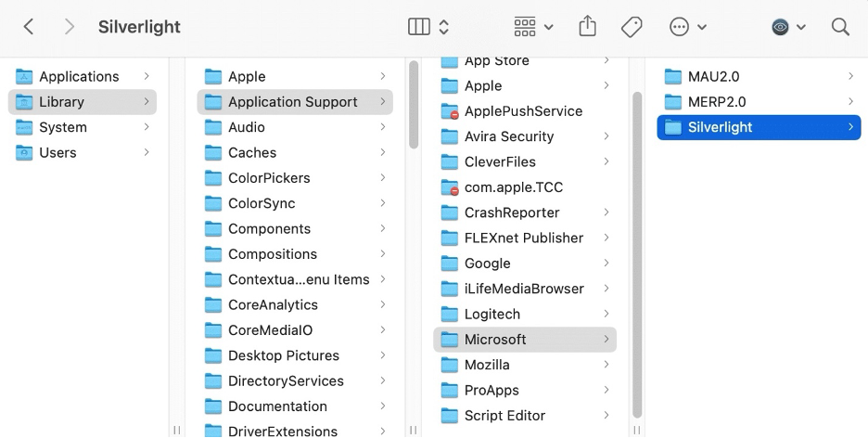This screenshot has width=868, height=438.
Task: Go forward with the right arrow
Action: [69, 27]
